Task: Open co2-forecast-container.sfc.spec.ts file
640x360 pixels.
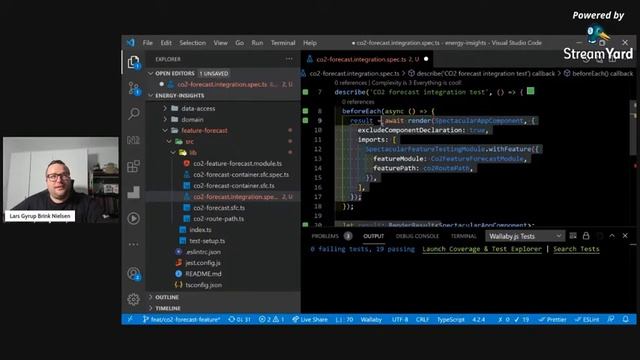Action: click(x=241, y=174)
